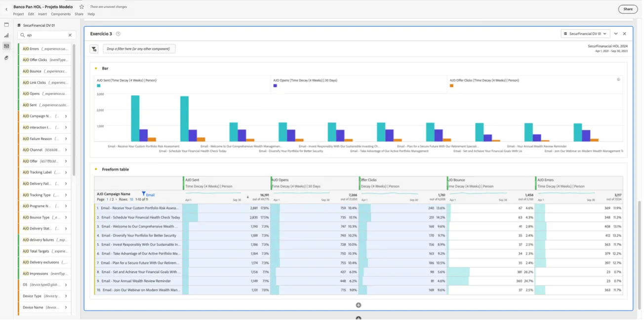Screen dimensions: 644x321
Task: Click the filter options icon beside drop zone
Action: [94, 49]
